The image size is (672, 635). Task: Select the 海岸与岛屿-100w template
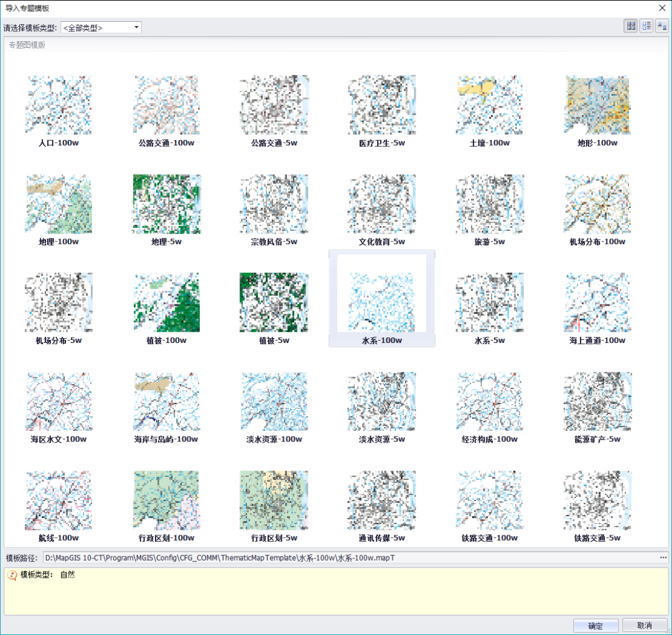click(166, 402)
